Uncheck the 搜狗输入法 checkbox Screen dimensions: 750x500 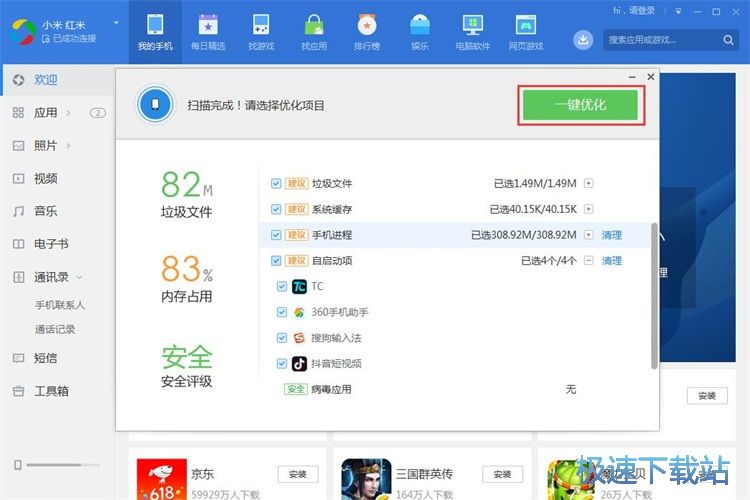282,338
